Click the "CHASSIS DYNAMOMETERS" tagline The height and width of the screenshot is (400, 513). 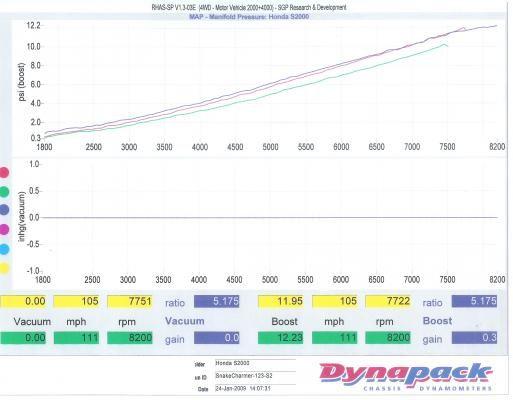coord(427,389)
